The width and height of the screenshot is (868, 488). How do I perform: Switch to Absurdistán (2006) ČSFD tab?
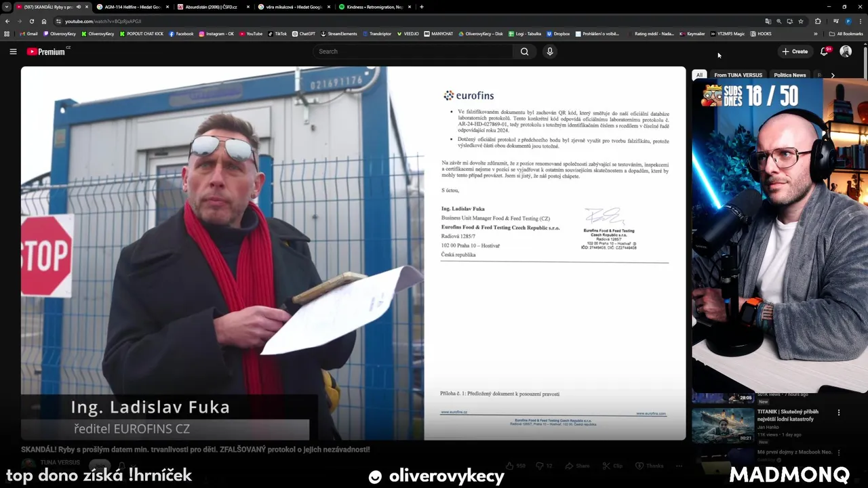tap(214, 7)
